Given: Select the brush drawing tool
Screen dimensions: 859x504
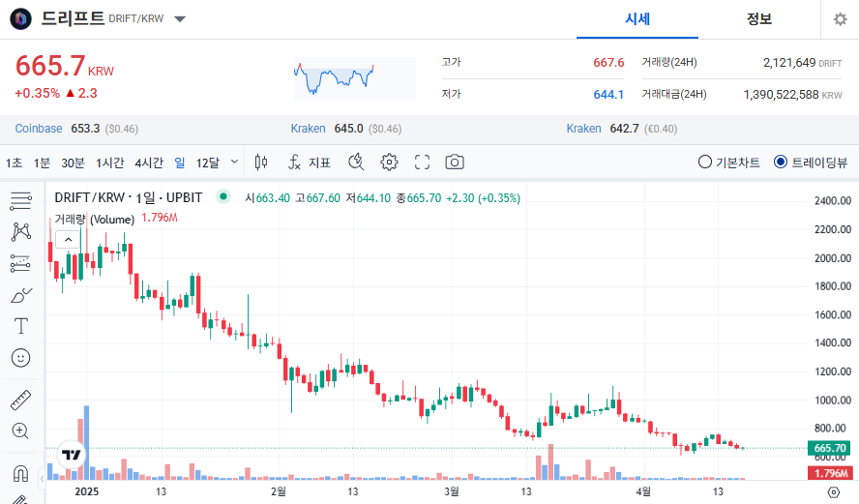Looking at the screenshot, I should pos(21,295).
